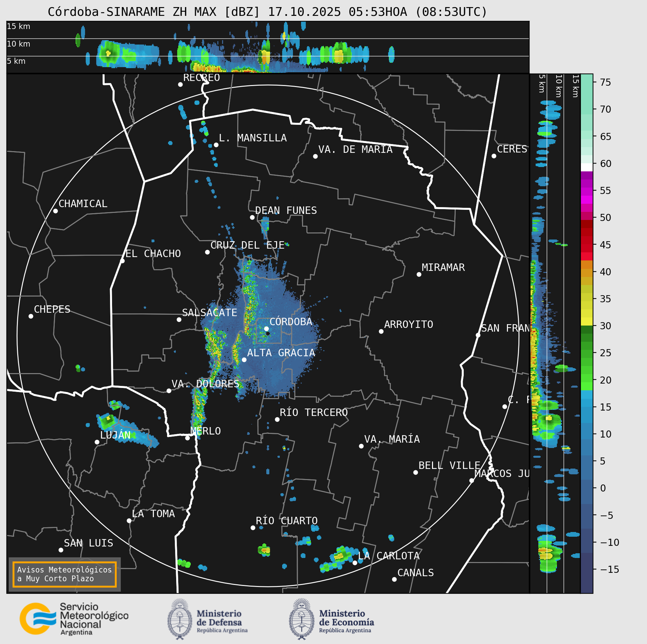Viewport: 647px width, 644px height.
Task: Click the CERES city label
Action: tap(512, 149)
